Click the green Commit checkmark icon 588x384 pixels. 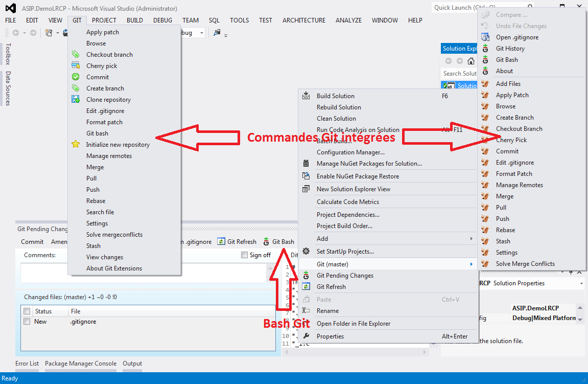76,77
